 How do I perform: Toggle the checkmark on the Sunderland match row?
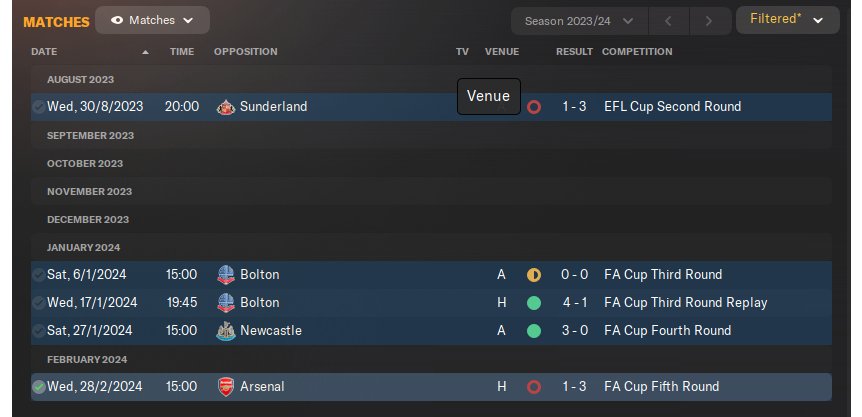(38, 107)
